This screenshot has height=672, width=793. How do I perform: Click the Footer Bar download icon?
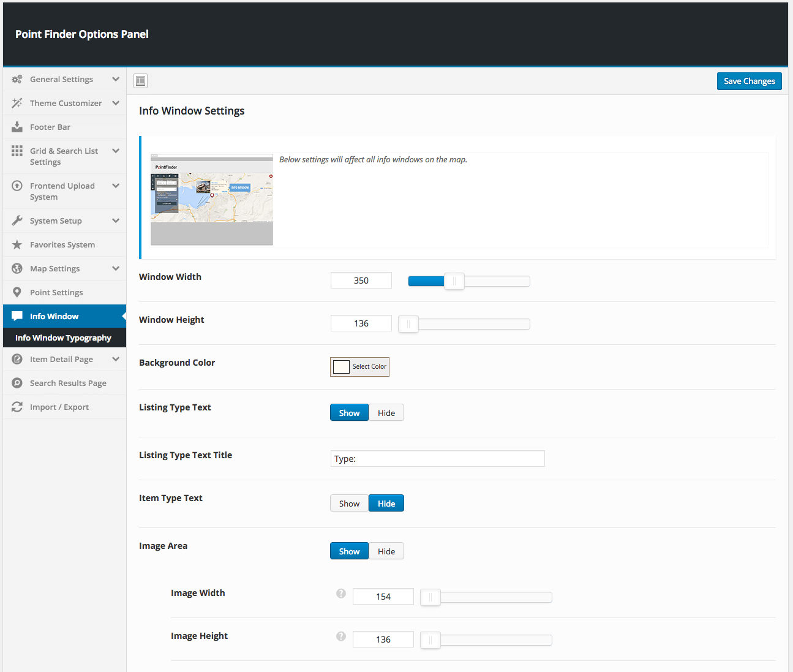coord(17,127)
